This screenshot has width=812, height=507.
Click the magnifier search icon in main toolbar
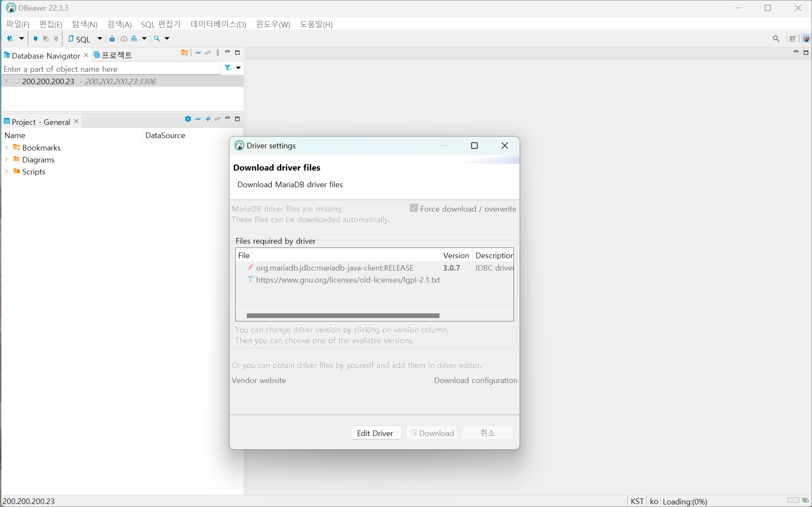pos(157,38)
